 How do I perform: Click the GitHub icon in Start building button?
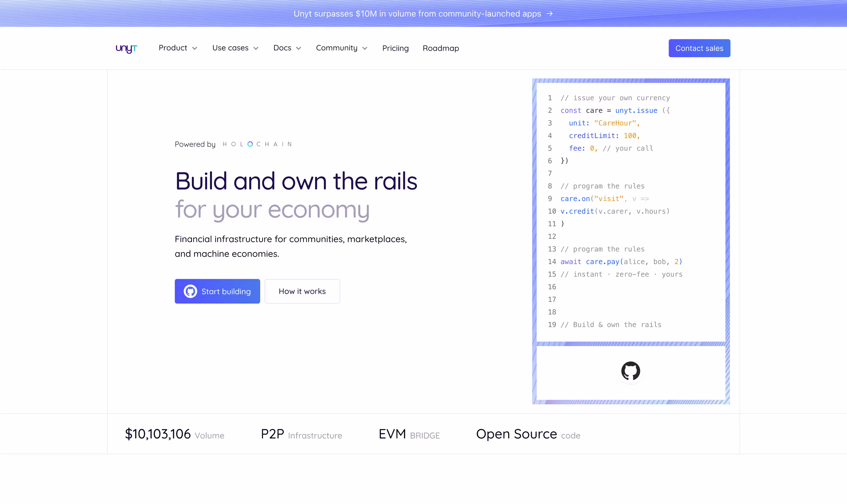[190, 291]
